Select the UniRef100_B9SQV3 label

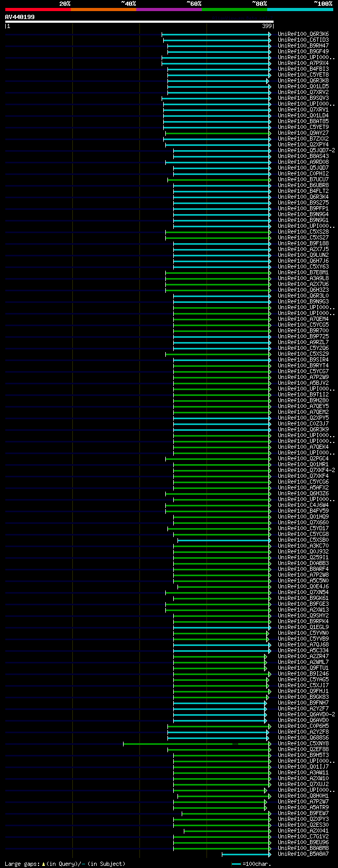point(303,98)
